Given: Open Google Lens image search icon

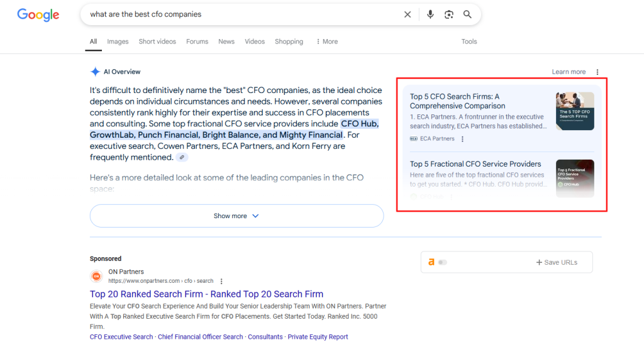Looking at the screenshot, I should (x=449, y=14).
